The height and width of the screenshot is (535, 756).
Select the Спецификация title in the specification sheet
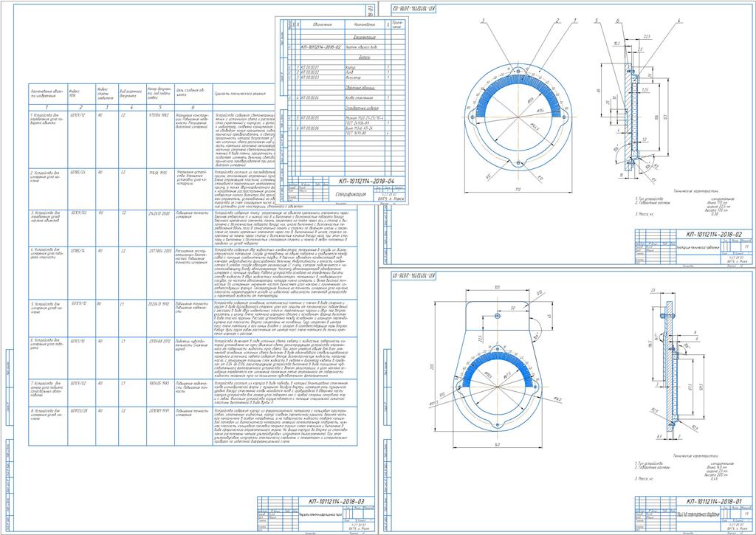pyautogui.click(x=350, y=195)
